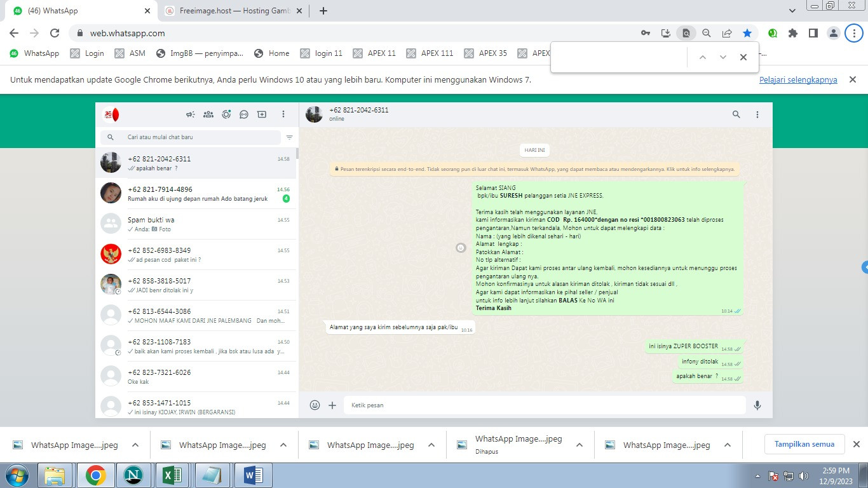
Task: Open the 'APEX 35' bookmark
Action: tap(486, 53)
